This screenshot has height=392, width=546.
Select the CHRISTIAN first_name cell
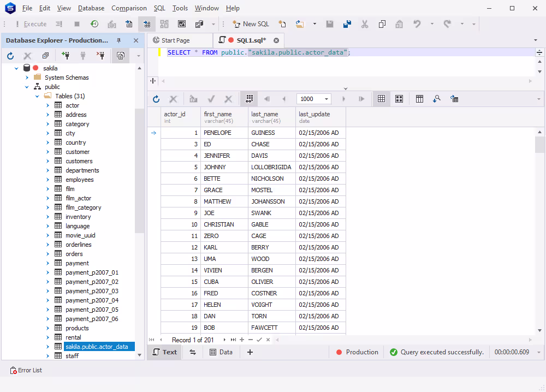point(224,224)
